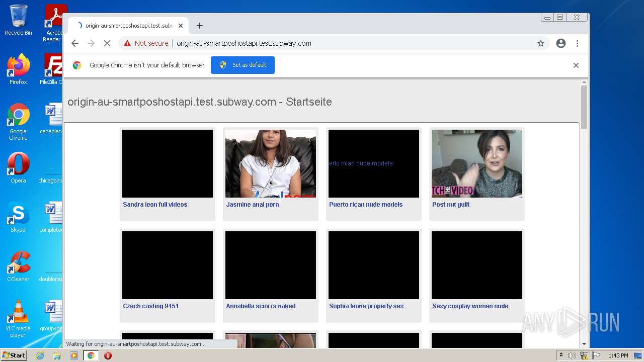Screen dimensions: 644x362
Task: Select the Firefox desktop shortcut
Action: pyautogui.click(x=18, y=69)
